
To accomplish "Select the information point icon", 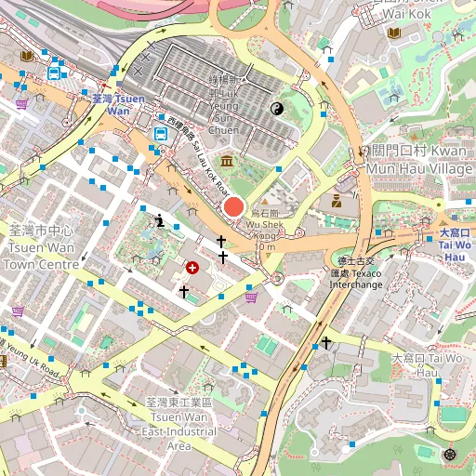I will pyautogui.click(x=160, y=220).
